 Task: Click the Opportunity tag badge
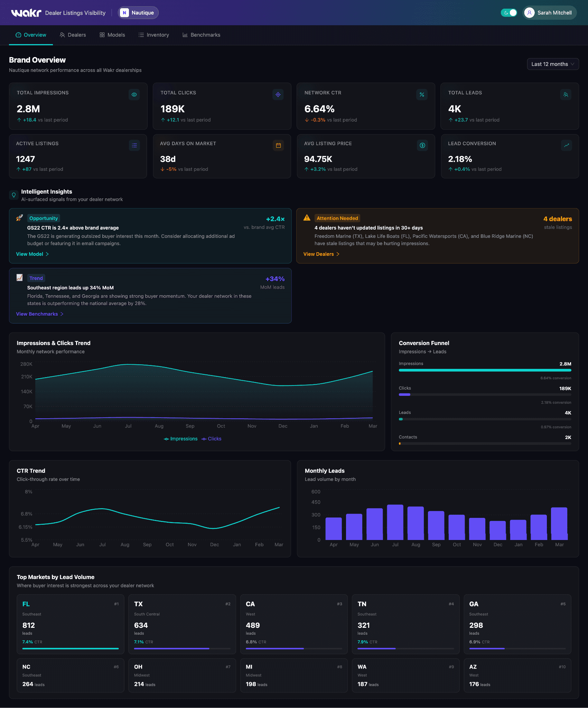(x=44, y=218)
